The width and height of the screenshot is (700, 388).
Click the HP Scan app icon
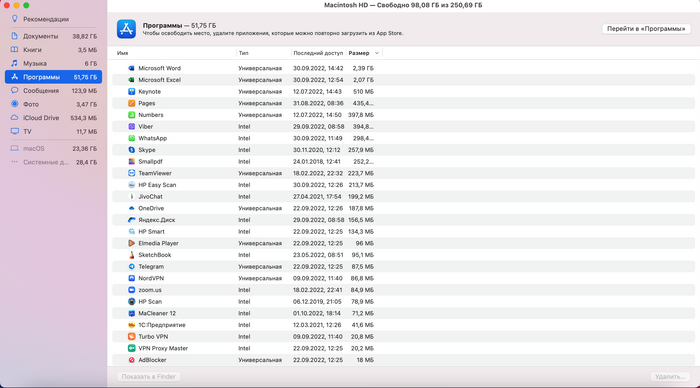tap(131, 302)
